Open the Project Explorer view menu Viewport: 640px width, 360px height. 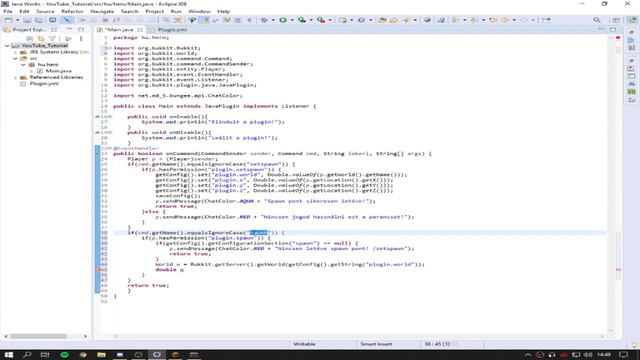click(x=81, y=38)
